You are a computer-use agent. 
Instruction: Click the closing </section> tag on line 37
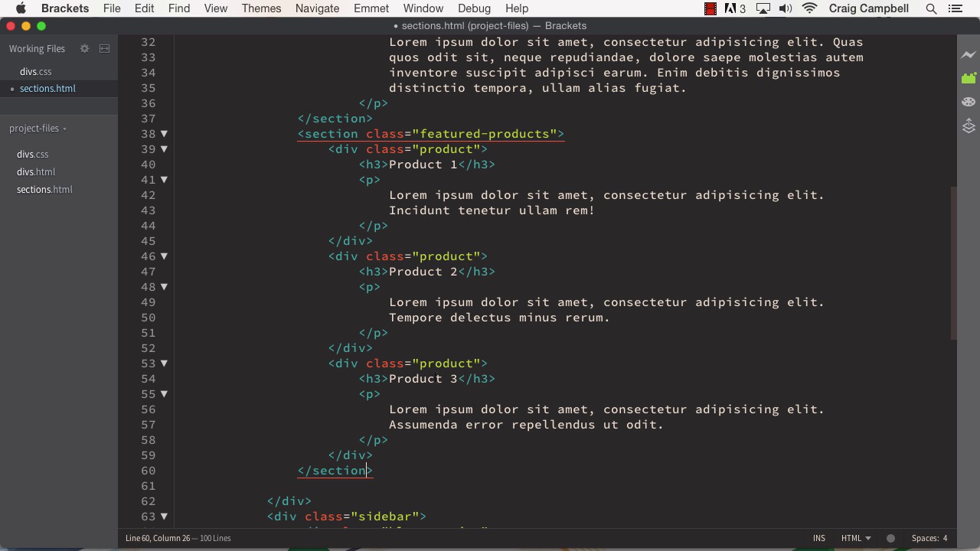(x=335, y=119)
